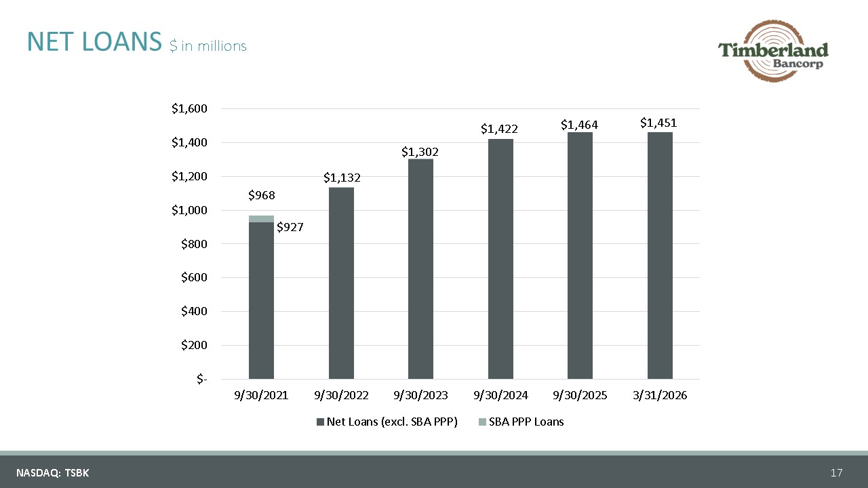Screen dimensions: 868x488
Task: Click the 9/30/2024 bar
Action: [500, 259]
